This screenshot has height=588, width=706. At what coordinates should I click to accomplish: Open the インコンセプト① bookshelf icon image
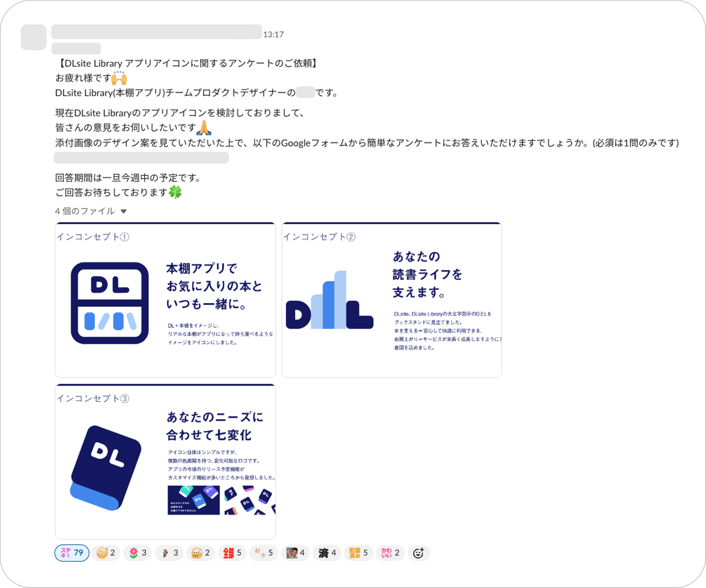(165, 300)
